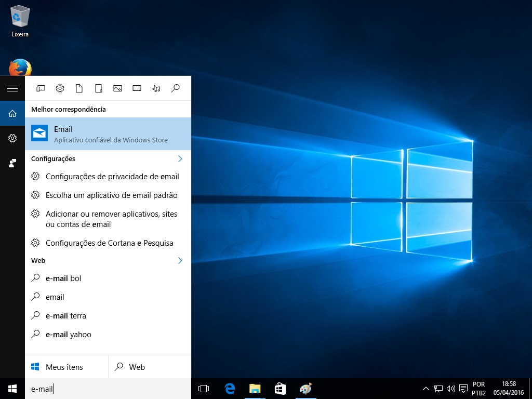Image resolution: width=532 pixels, height=399 pixels.
Task: Show hidden system tray icons
Action: pyautogui.click(x=426, y=389)
